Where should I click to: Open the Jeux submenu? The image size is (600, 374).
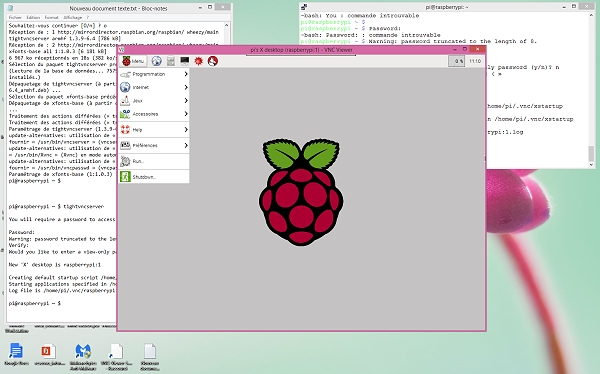tap(154, 101)
